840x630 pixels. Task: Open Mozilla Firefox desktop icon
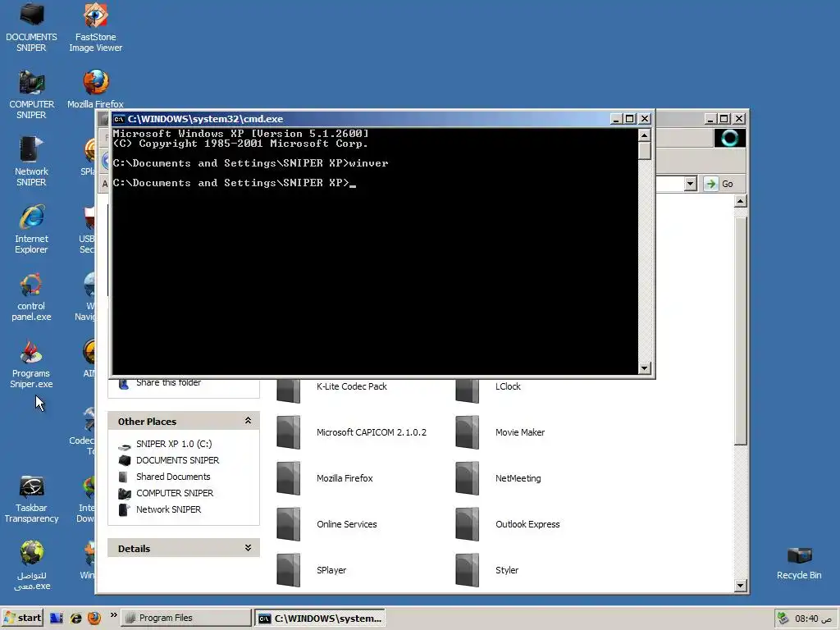click(x=95, y=89)
